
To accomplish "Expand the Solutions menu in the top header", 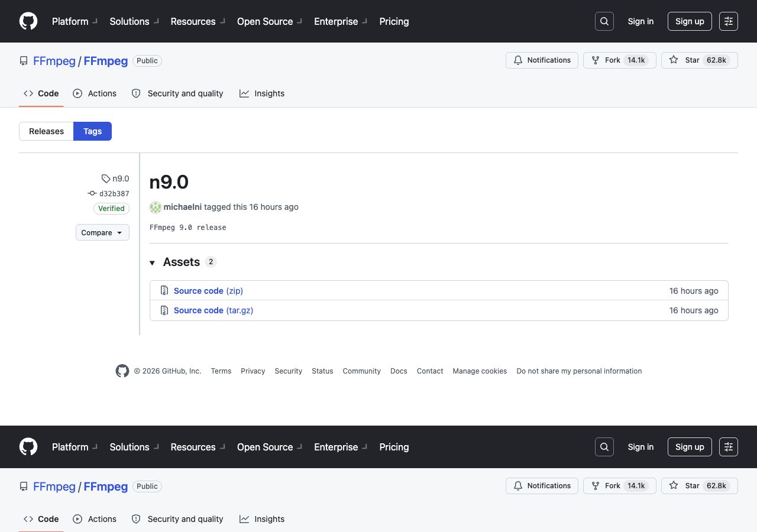I will [x=134, y=21].
